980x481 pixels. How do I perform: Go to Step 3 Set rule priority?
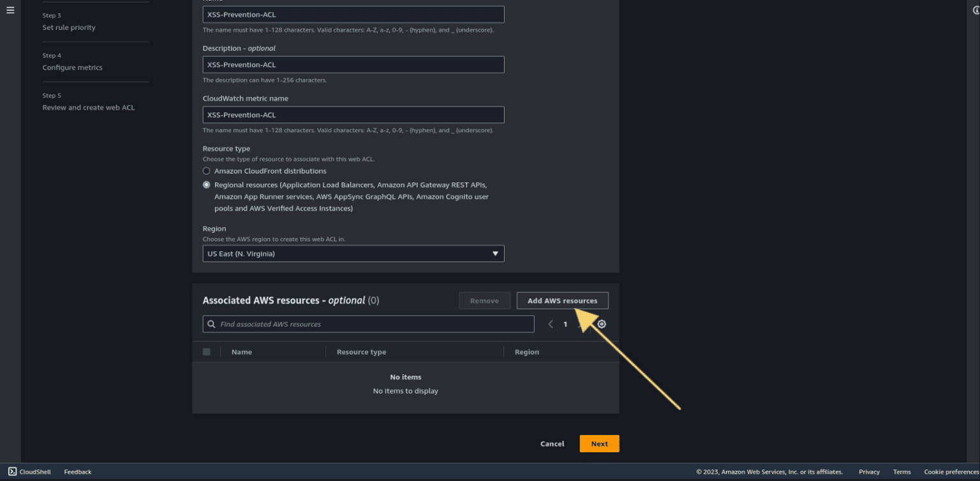point(69,27)
